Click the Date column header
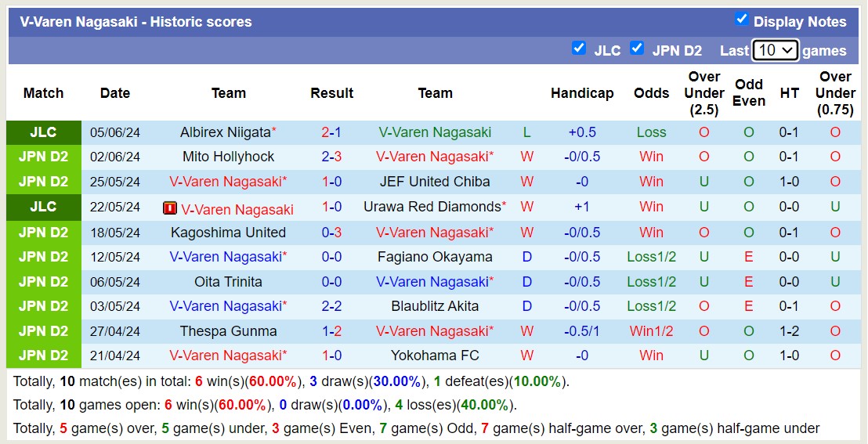 pos(115,93)
